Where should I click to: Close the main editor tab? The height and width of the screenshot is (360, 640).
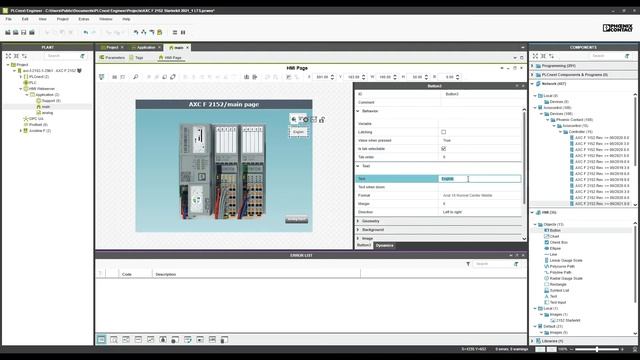pyautogui.click(x=188, y=47)
